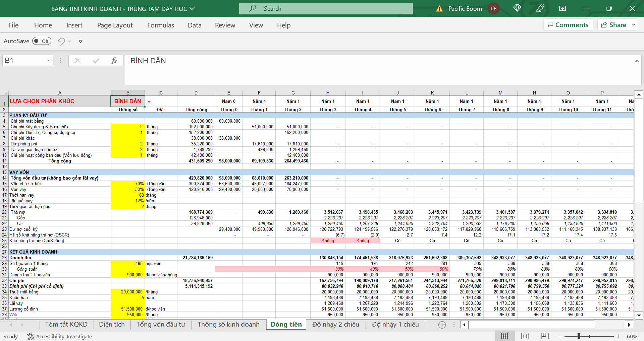Image resolution: width=644 pixels, height=341 pixels.
Task: Open Customize Quick Access Toolbar dropdown
Action: coord(80,41)
